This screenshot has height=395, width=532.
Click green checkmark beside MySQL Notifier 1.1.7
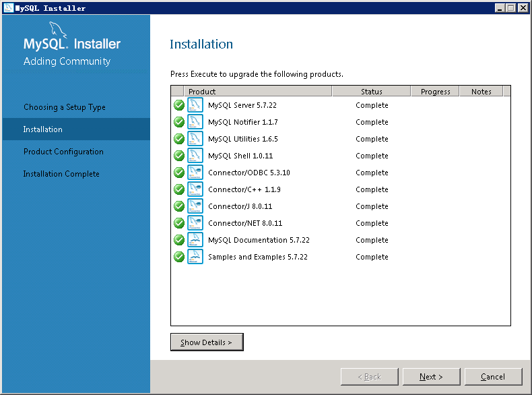point(179,122)
